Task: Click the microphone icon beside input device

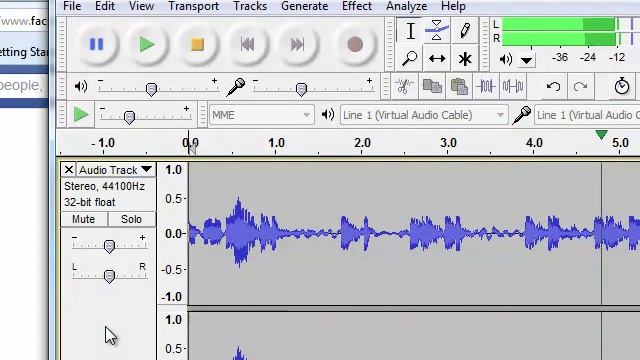Action: tap(522, 115)
